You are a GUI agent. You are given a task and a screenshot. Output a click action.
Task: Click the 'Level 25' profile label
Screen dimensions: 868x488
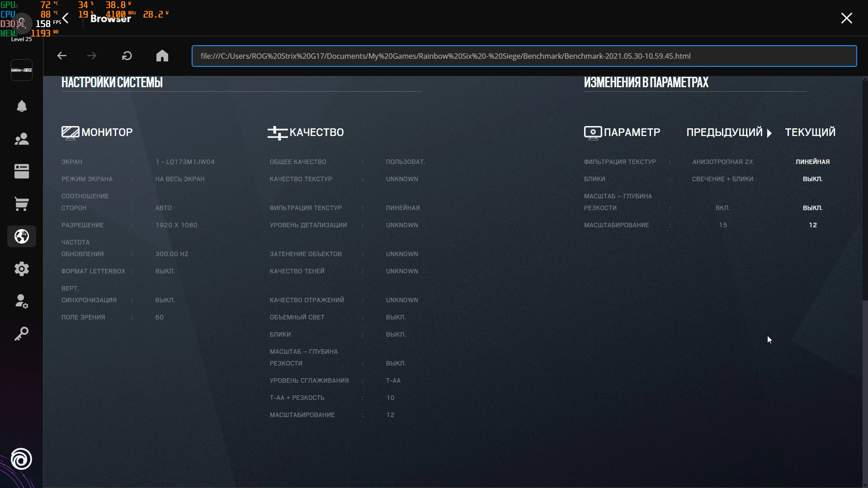[21, 39]
